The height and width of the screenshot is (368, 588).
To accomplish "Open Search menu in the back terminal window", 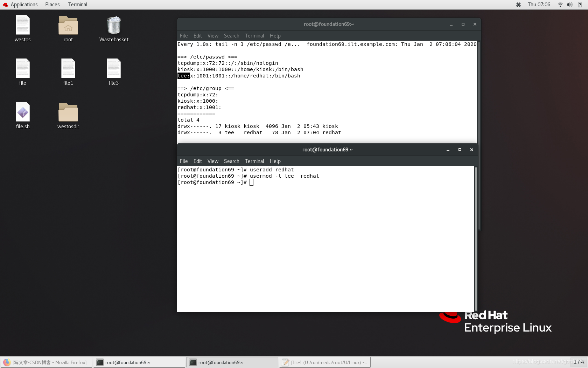I will point(232,36).
